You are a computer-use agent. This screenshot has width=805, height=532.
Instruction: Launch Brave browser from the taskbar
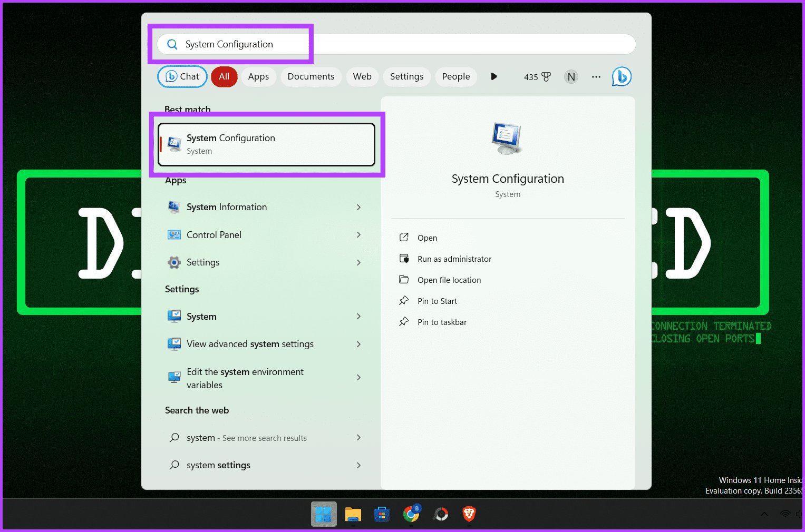point(469,514)
